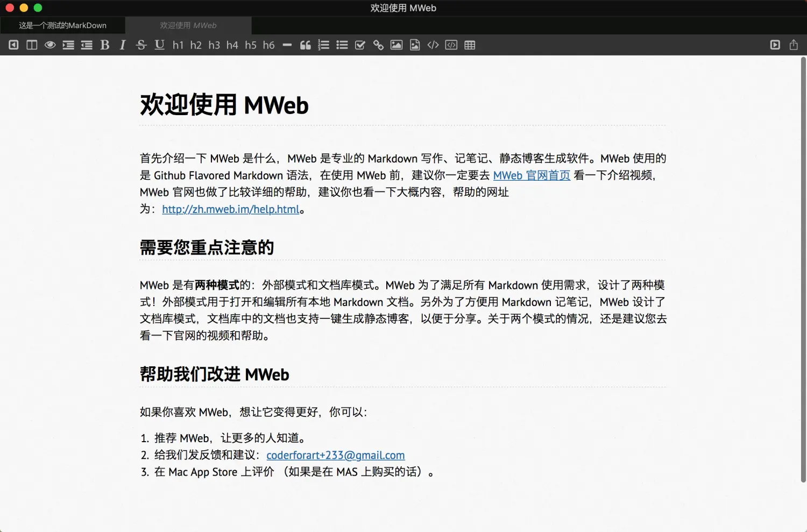Click the 欢迎使用 MWeb main heading
Viewport: 807px width, 532px height.
[x=224, y=105]
